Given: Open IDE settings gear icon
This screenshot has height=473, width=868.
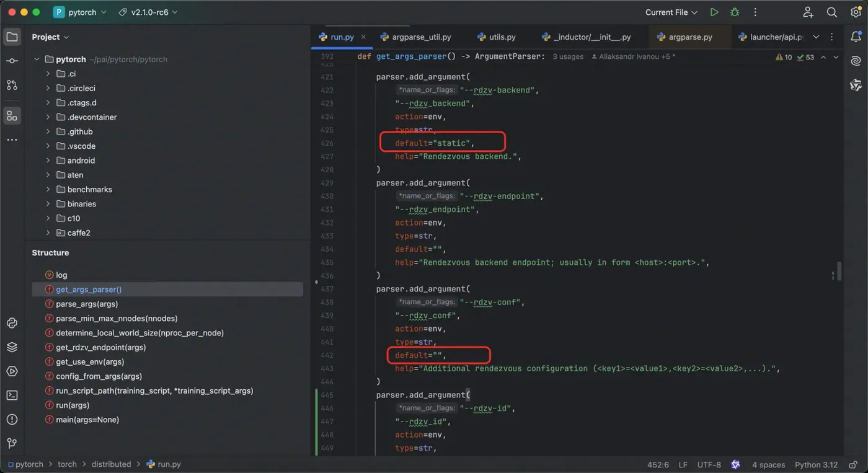Looking at the screenshot, I should [x=856, y=12].
